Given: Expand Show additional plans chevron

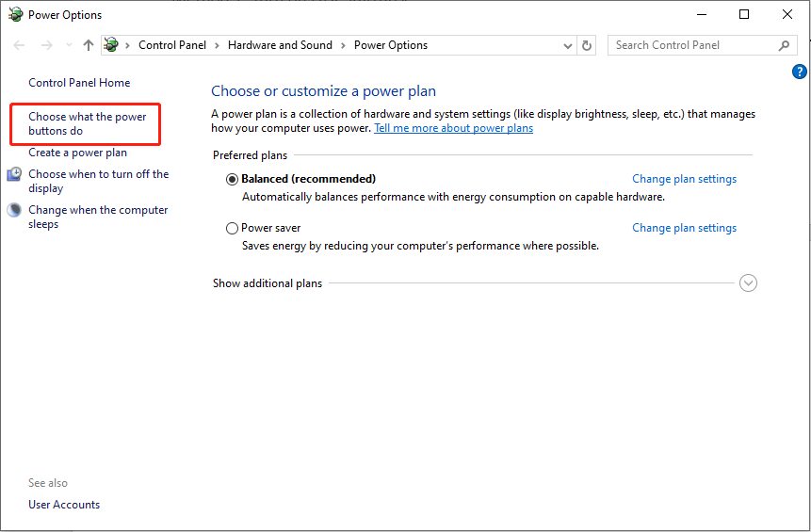Looking at the screenshot, I should point(748,282).
